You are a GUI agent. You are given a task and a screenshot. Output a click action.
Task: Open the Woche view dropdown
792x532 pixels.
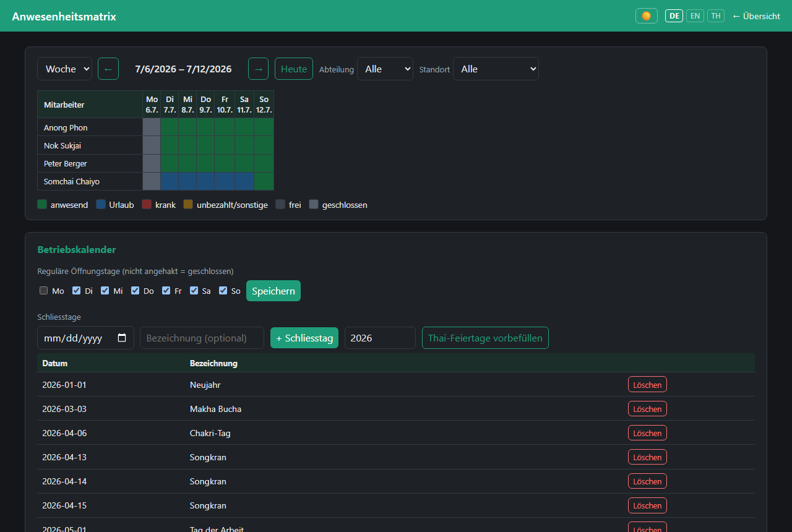tap(64, 69)
